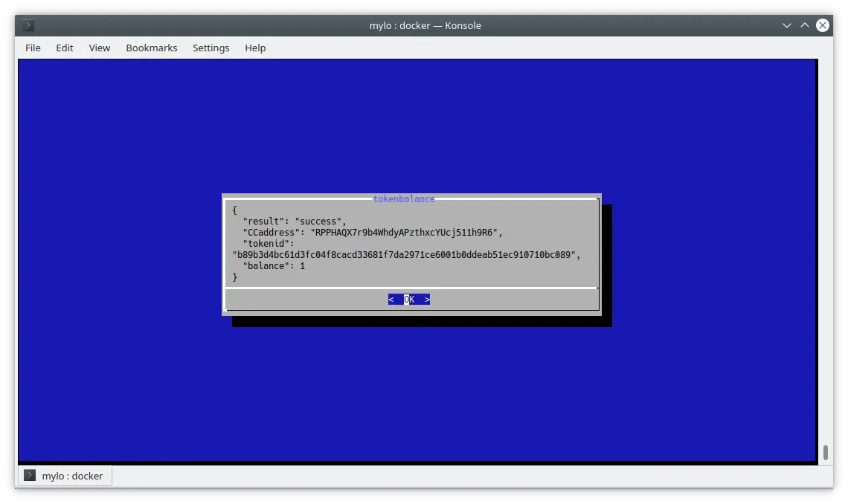This screenshot has height=504, width=848.
Task: Click the tokenbalance dialog title
Action: click(404, 199)
